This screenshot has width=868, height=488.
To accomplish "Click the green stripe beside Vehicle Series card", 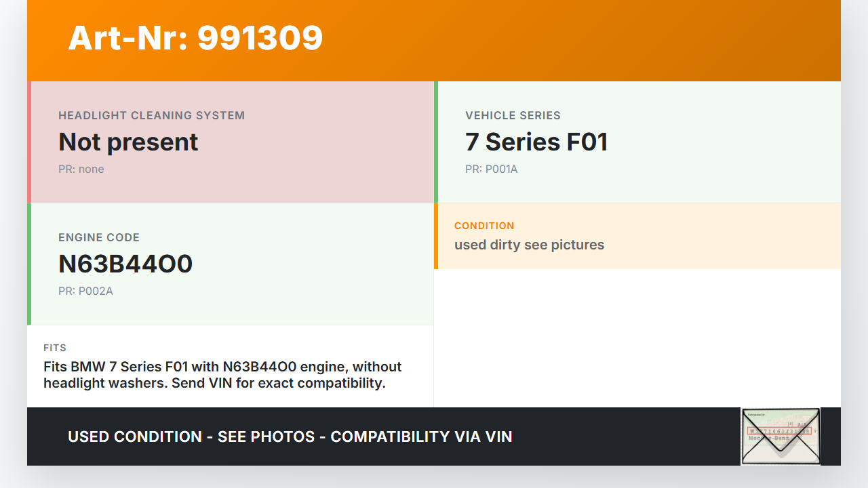I will 436,142.
